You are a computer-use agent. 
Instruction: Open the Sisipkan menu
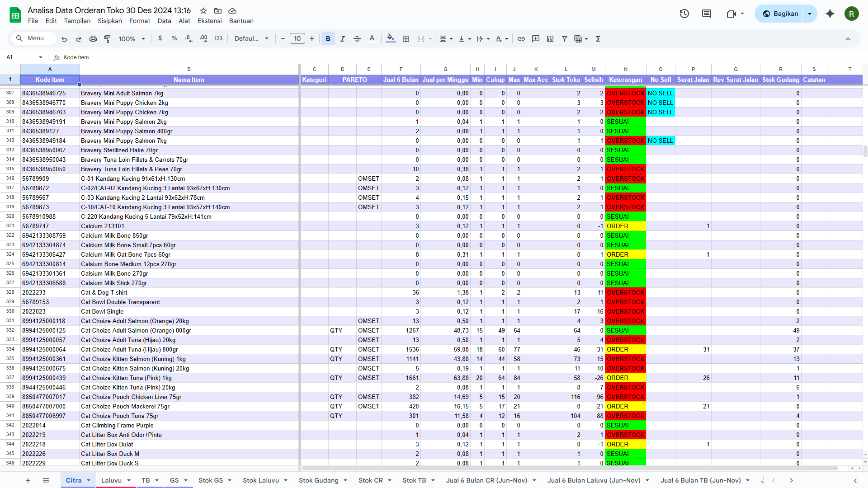coord(110,21)
